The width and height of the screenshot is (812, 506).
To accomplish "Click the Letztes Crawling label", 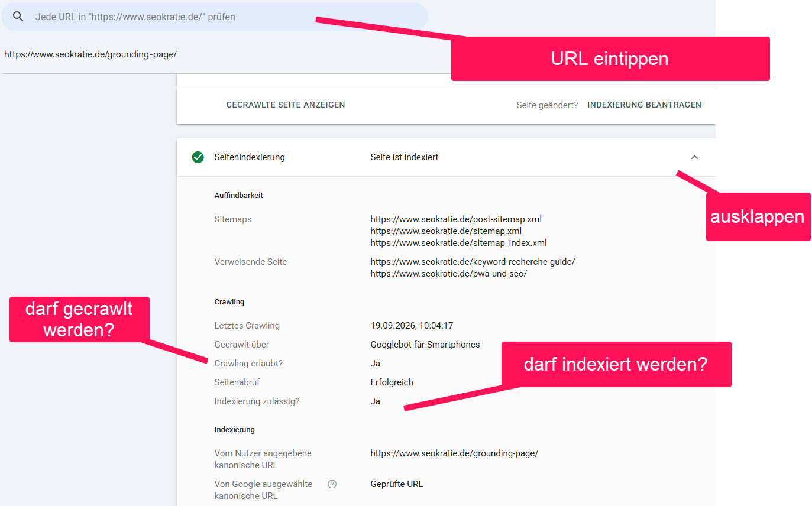I will click(x=247, y=326).
